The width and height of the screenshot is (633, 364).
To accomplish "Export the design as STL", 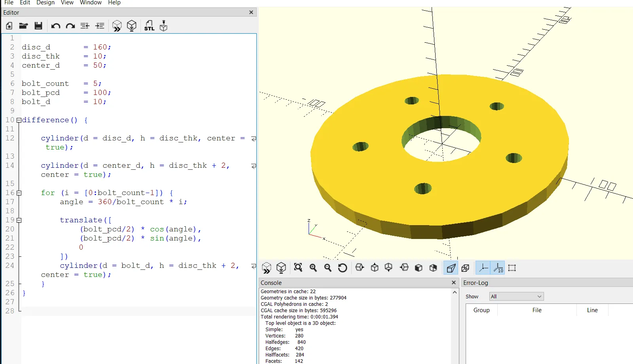I will [x=149, y=26].
